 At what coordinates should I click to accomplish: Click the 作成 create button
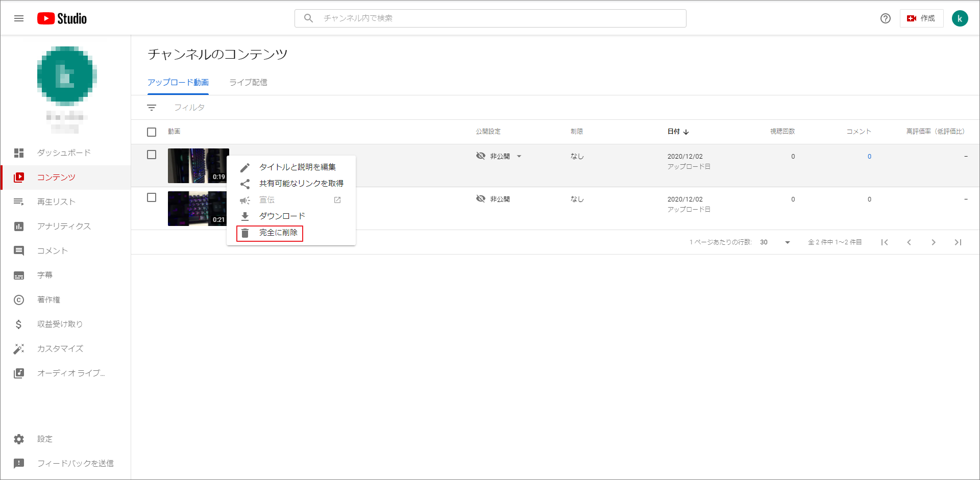pyautogui.click(x=921, y=18)
